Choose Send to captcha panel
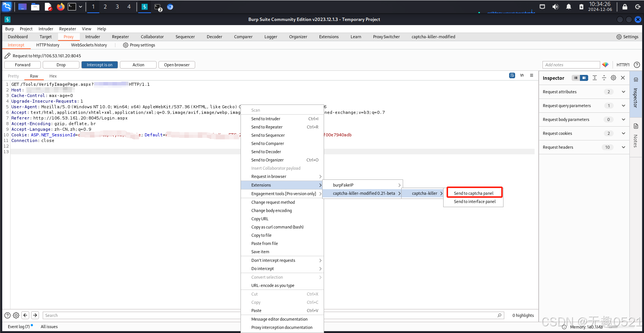 474,193
